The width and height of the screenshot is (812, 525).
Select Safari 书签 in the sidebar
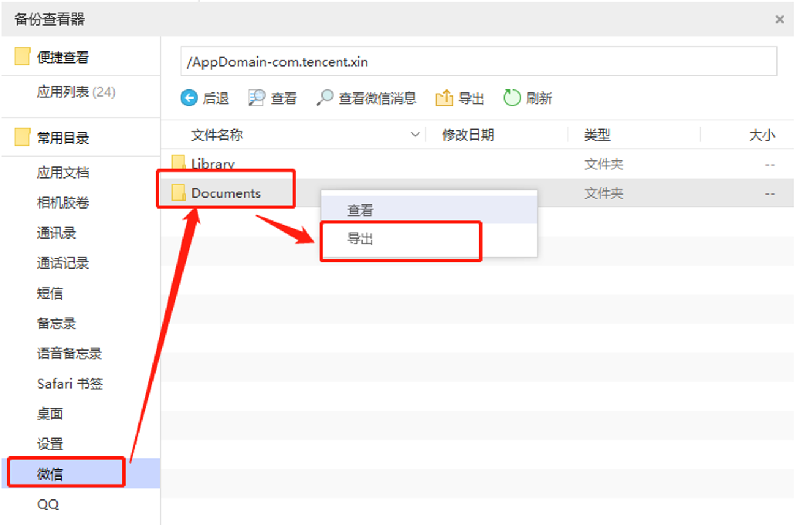click(x=70, y=384)
